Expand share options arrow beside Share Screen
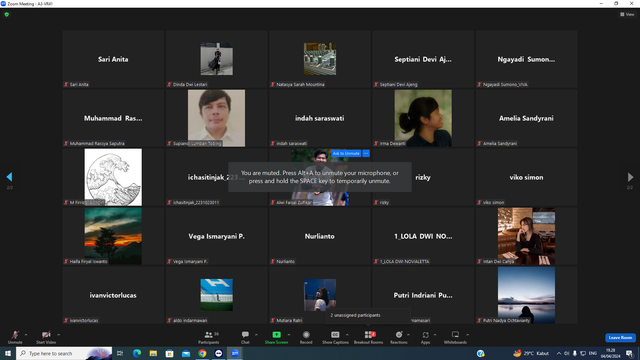Viewport: 640px width, 360px height. click(x=289, y=335)
